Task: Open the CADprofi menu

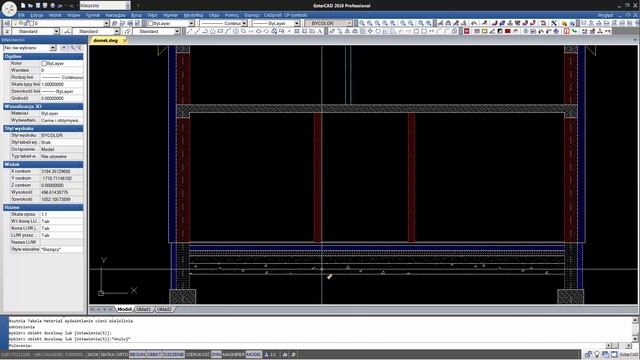Action: tap(273, 15)
